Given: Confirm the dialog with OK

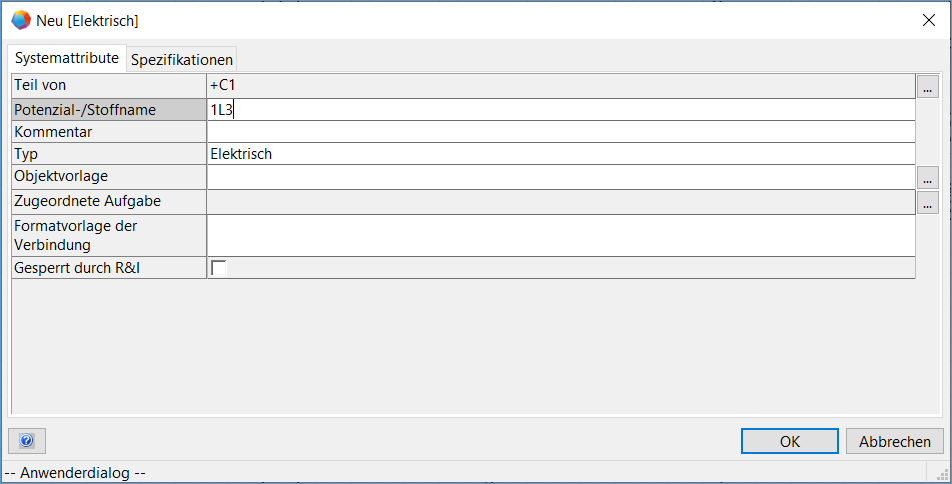Looking at the screenshot, I should [789, 441].
